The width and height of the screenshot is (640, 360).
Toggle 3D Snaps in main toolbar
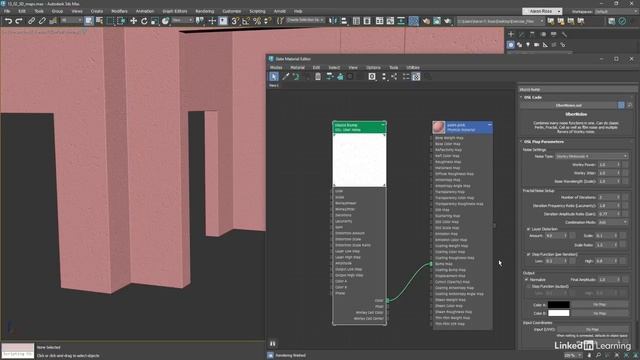[x=235, y=21]
